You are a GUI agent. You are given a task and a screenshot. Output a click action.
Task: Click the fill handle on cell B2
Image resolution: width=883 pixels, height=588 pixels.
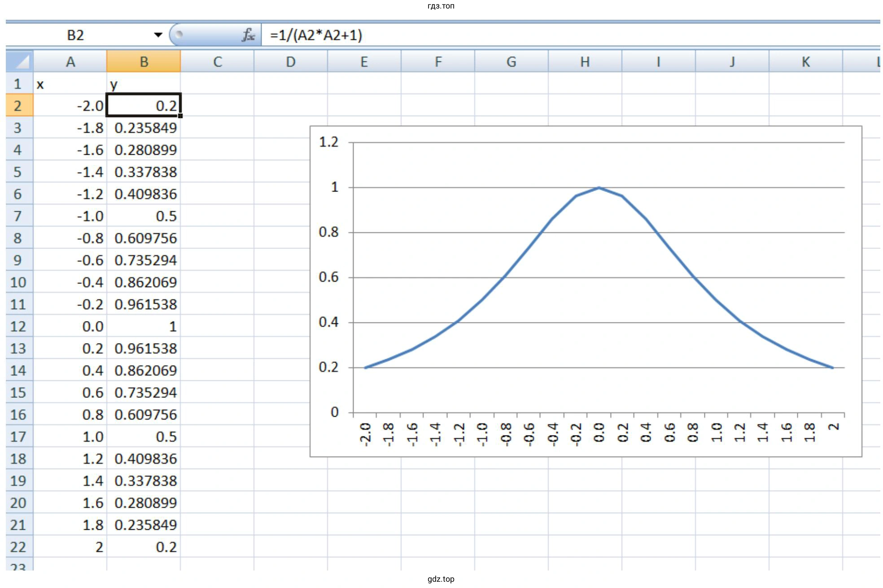[180, 116]
